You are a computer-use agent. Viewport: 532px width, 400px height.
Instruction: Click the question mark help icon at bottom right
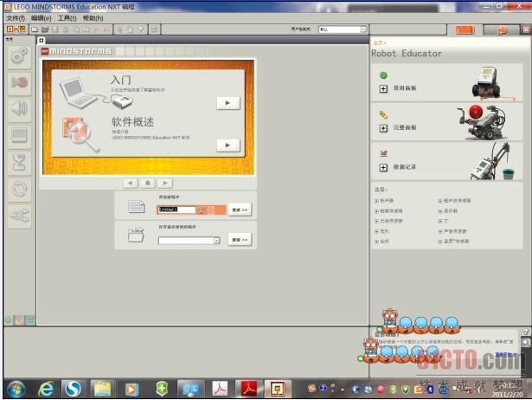[526, 332]
